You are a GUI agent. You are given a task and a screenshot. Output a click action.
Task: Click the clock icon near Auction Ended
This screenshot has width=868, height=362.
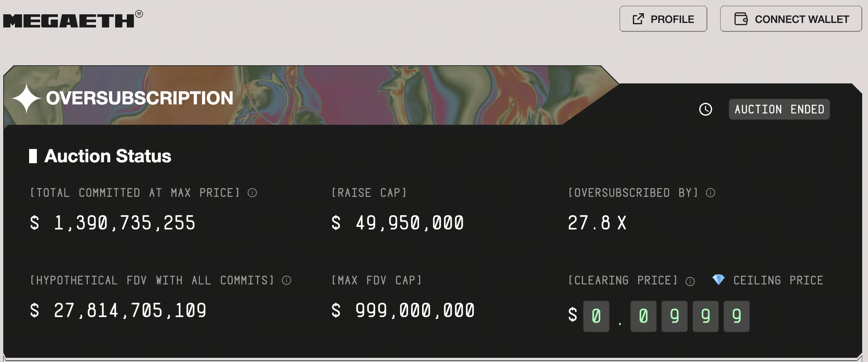point(706,109)
